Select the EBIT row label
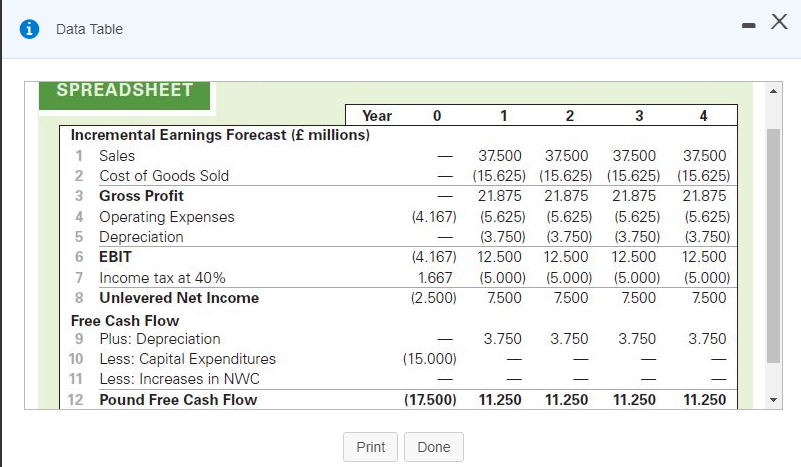 [115, 257]
